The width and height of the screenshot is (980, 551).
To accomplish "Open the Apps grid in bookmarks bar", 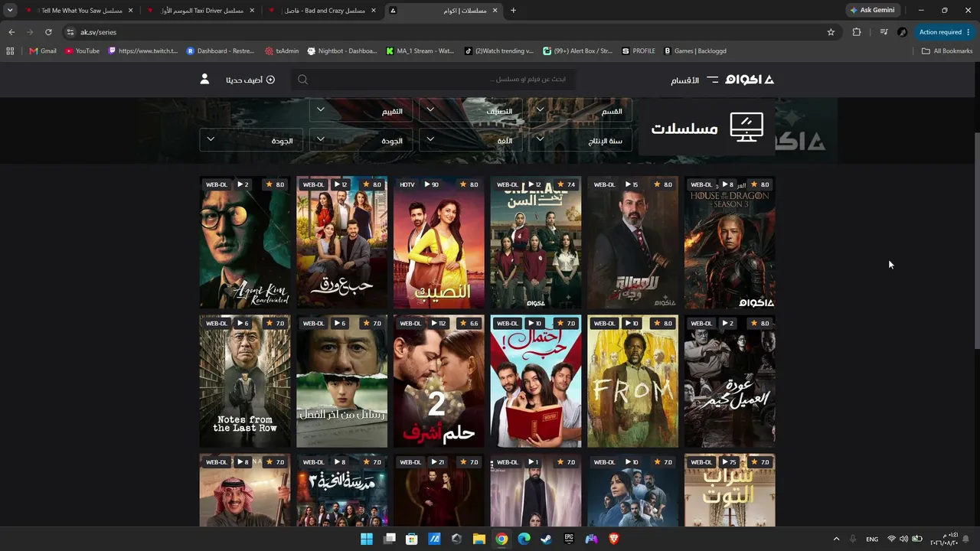I will (x=10, y=51).
